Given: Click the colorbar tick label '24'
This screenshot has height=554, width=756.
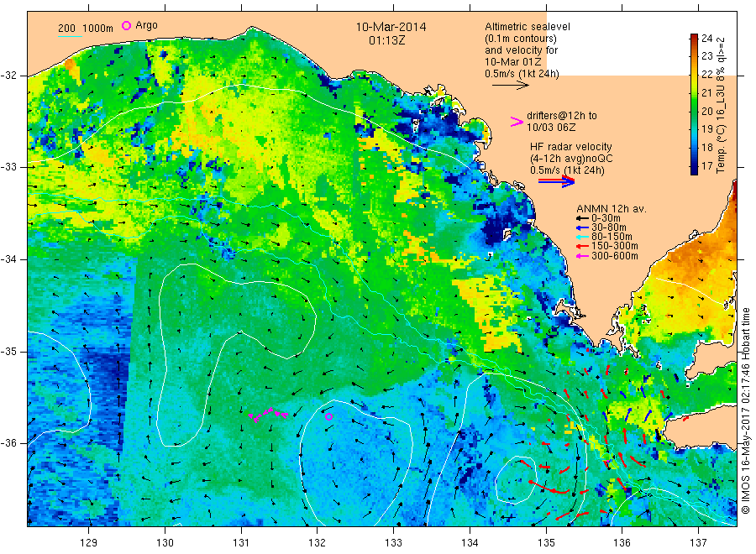Looking at the screenshot, I should [x=706, y=39].
